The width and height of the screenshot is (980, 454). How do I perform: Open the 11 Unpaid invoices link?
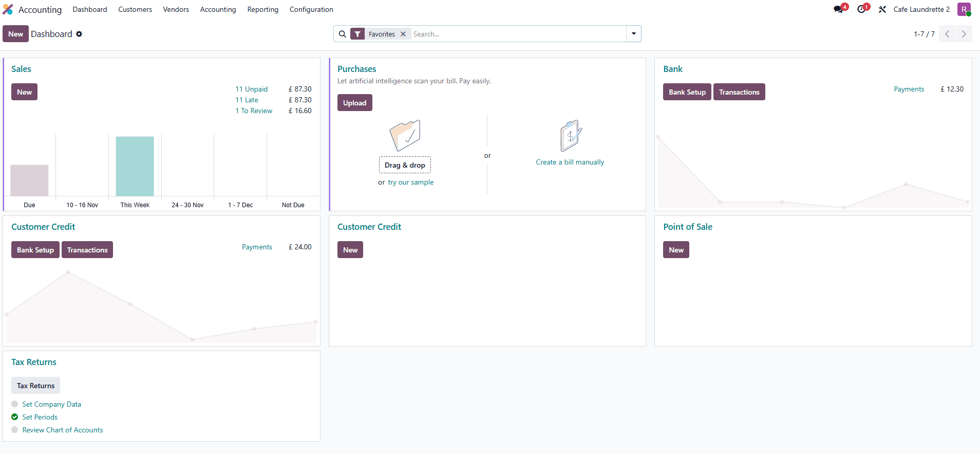pyautogui.click(x=252, y=89)
